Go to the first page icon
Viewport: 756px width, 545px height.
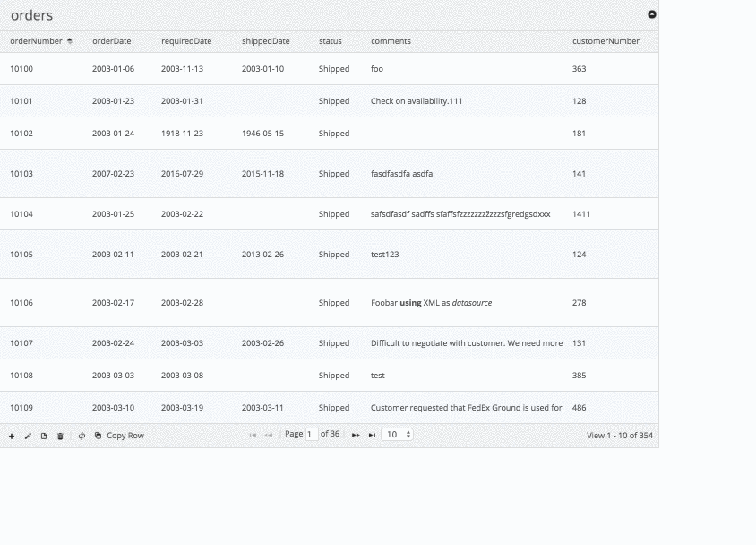click(x=253, y=435)
